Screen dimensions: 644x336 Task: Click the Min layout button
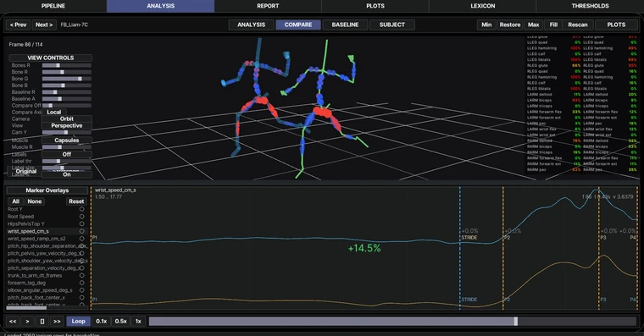click(x=486, y=25)
